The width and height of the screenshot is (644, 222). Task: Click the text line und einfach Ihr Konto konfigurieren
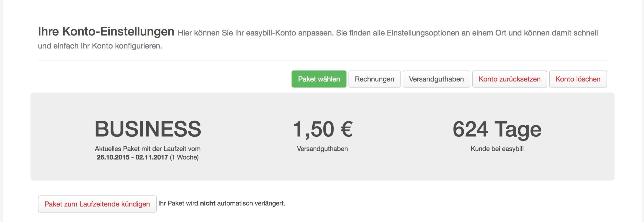point(100,46)
